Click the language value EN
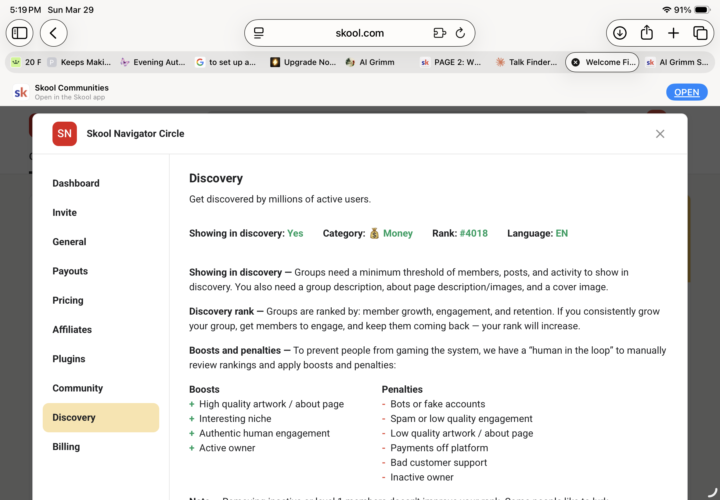Viewport: 720px width, 500px height. [x=562, y=233]
